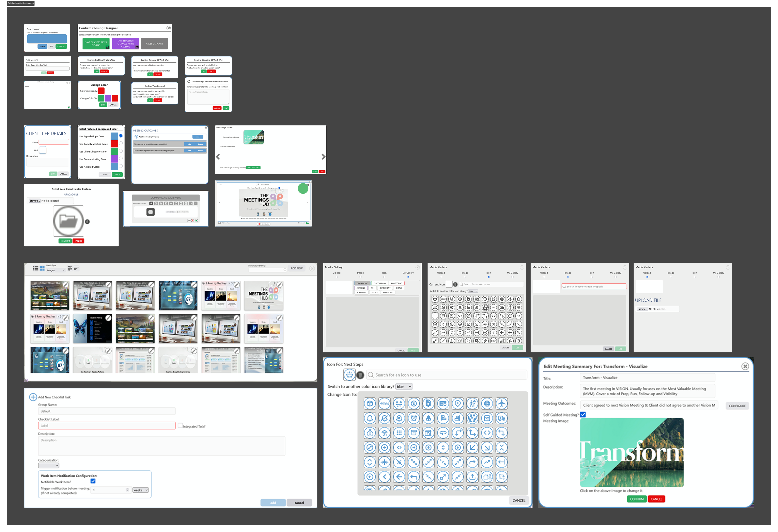Click ADD NEW in the gallery toolbar
The image size is (778, 532).
[297, 268]
